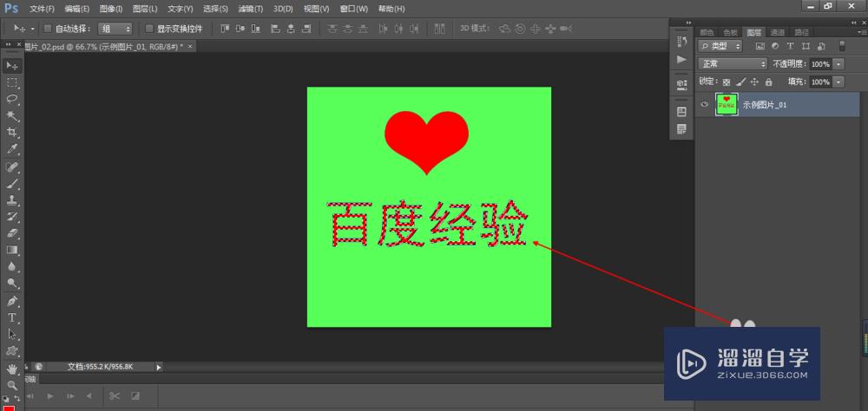Filter layers by smart object icon

click(821, 47)
